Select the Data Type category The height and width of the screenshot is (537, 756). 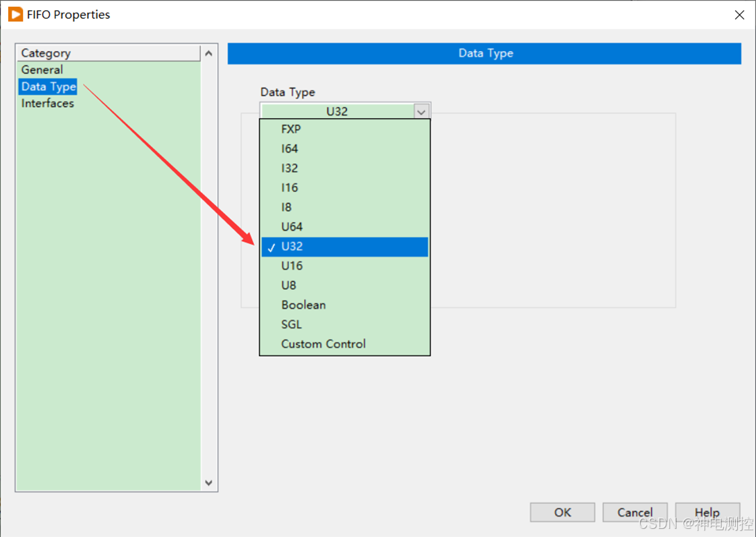tap(49, 87)
